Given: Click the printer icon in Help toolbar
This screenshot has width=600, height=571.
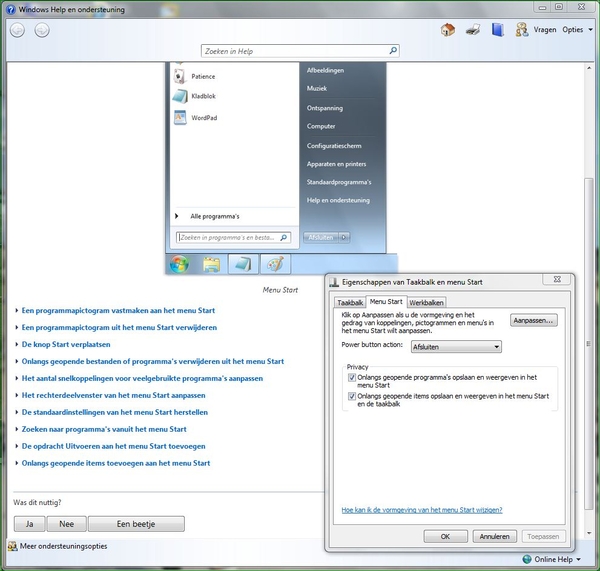Looking at the screenshot, I should (473, 29).
